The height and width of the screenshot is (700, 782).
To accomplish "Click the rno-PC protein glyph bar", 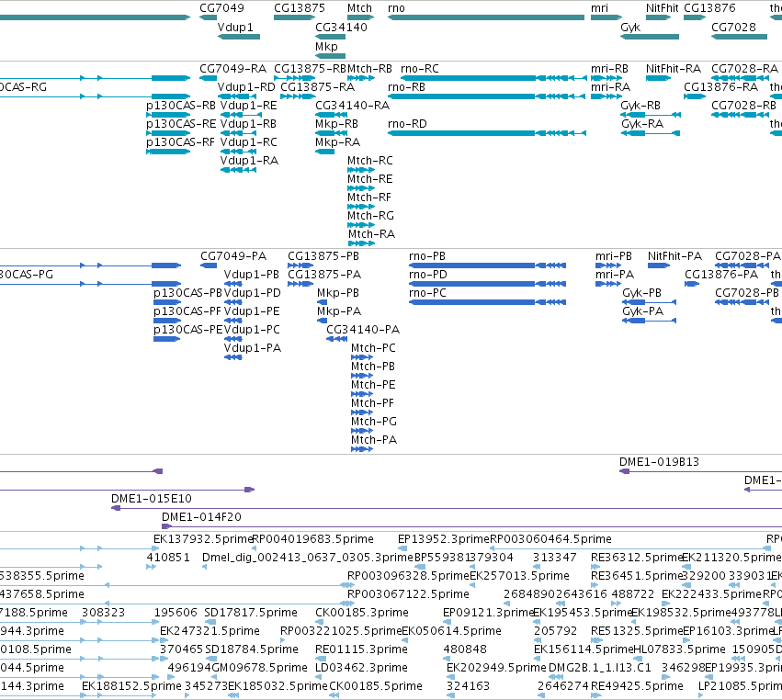I will coord(487,302).
